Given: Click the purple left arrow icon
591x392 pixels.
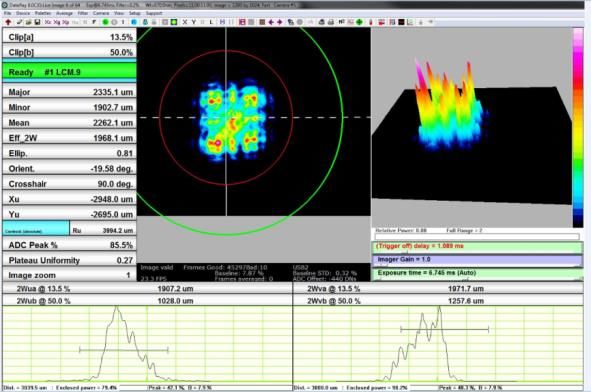Looking at the screenshot, I should pos(271,22).
